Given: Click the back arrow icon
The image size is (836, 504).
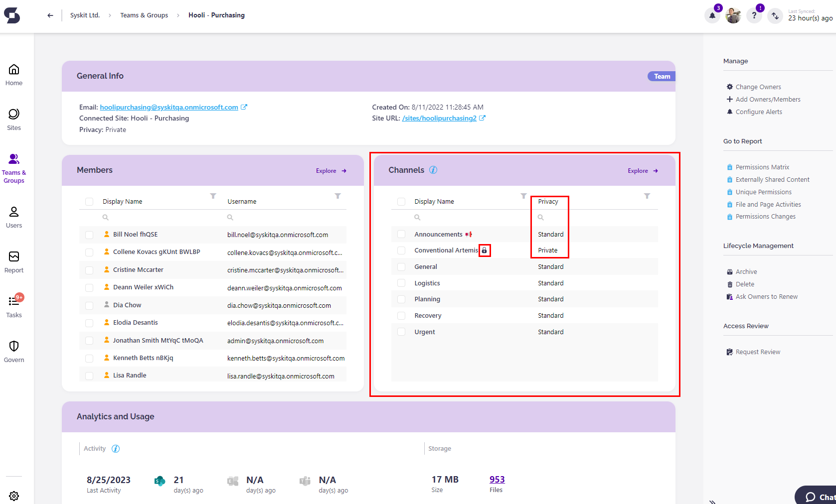Looking at the screenshot, I should click(x=50, y=15).
